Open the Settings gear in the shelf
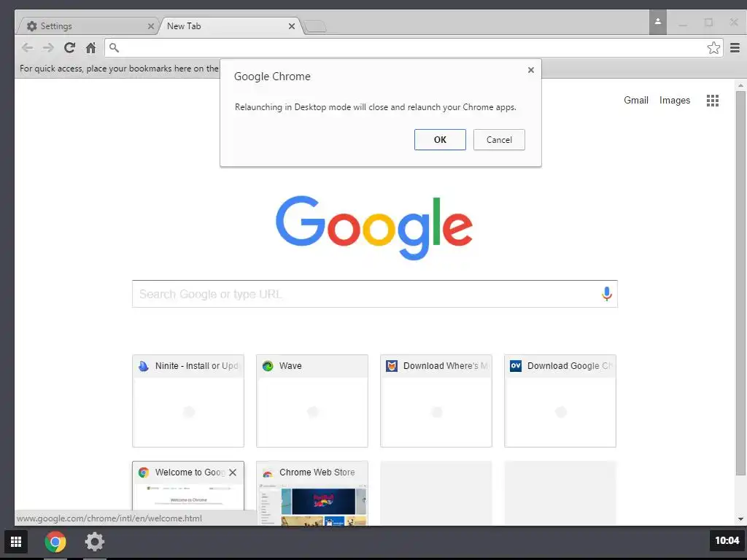 point(94,542)
